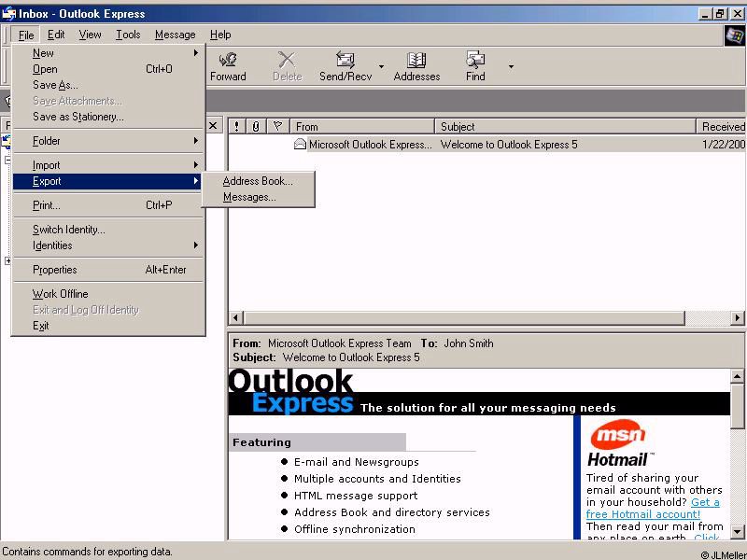The width and height of the screenshot is (747, 560).
Task: Click the Find toolbar icon
Action: click(x=475, y=61)
